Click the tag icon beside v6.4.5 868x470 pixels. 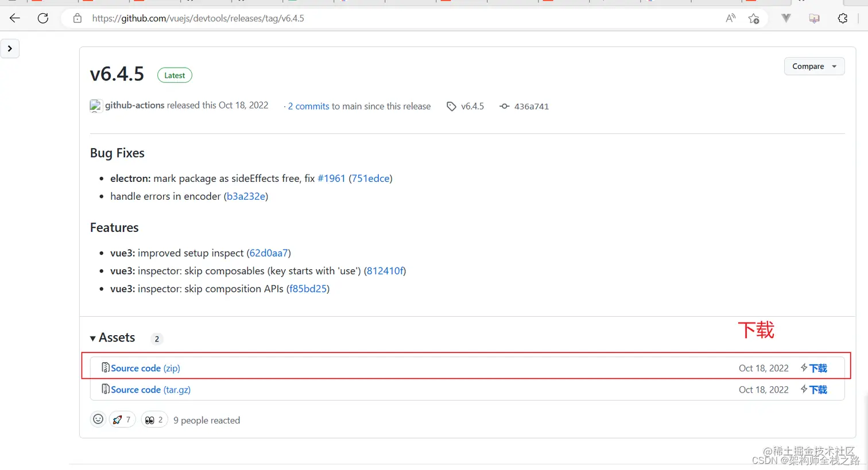pyautogui.click(x=452, y=106)
